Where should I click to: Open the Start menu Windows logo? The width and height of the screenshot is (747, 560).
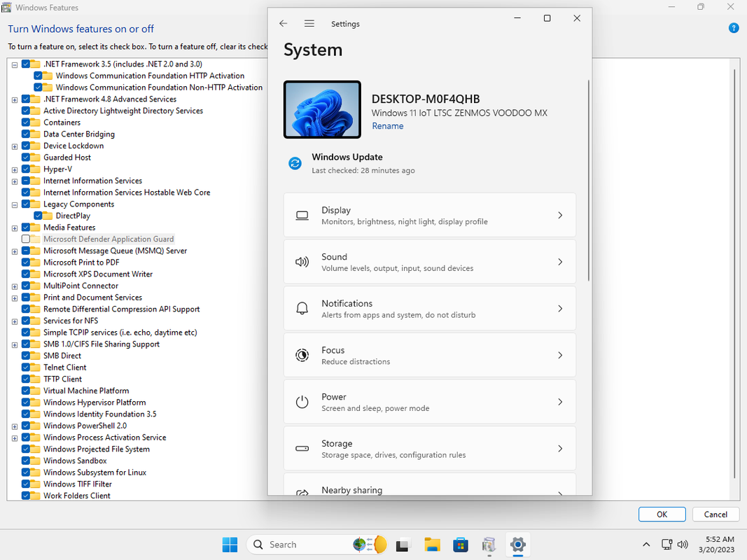230,545
